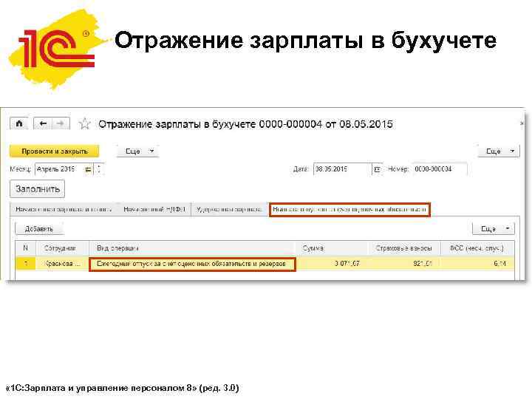Viewport: 532px width, 399px height.
Task: Open the Еще menu above the table
Action: (494, 229)
